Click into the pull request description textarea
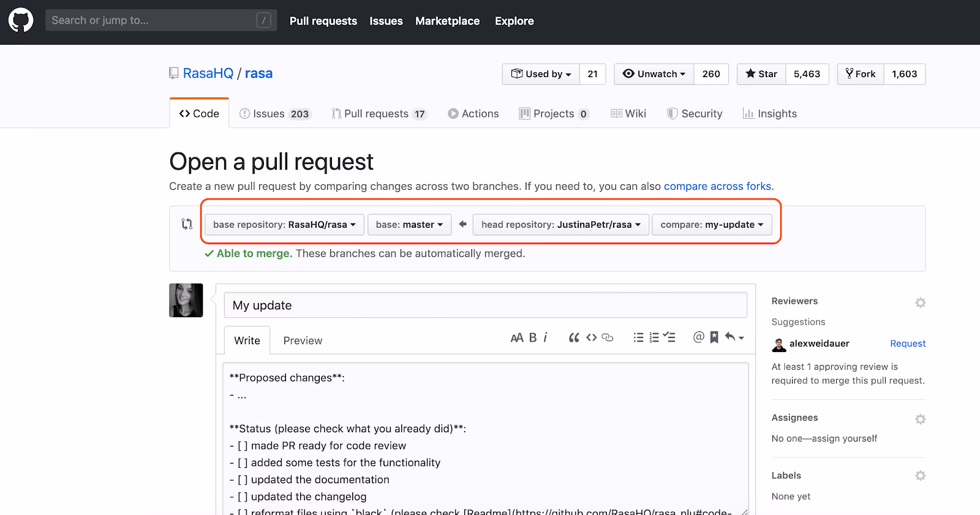The image size is (980, 515). click(486, 439)
